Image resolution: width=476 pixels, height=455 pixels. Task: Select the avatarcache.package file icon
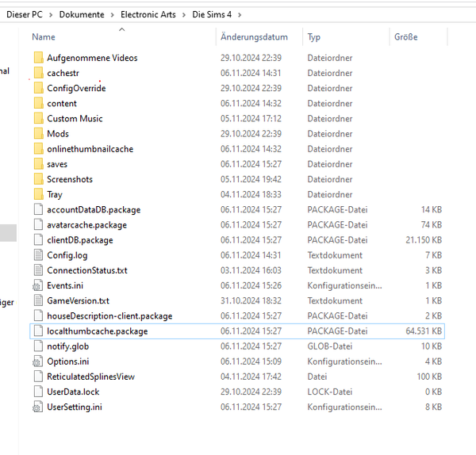point(38,224)
